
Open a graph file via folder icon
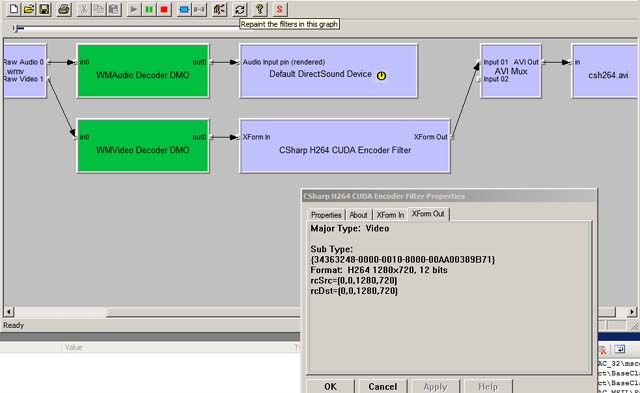pyautogui.click(x=29, y=9)
